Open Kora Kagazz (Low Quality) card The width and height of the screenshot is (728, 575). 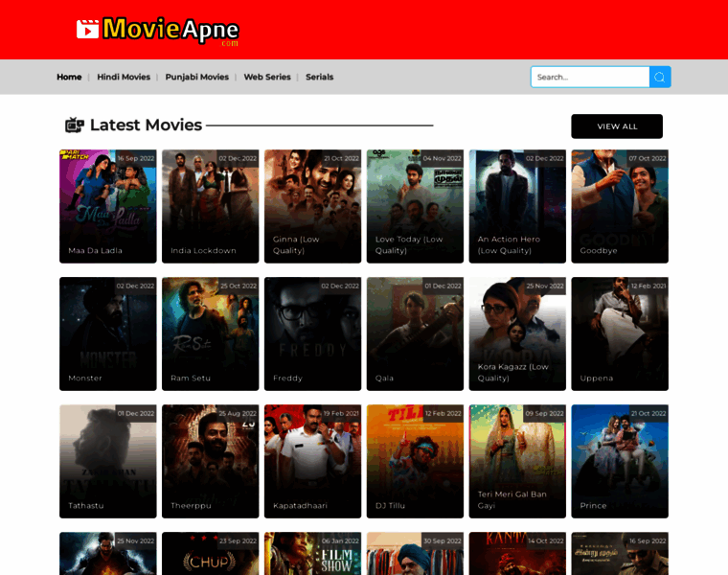click(x=517, y=333)
